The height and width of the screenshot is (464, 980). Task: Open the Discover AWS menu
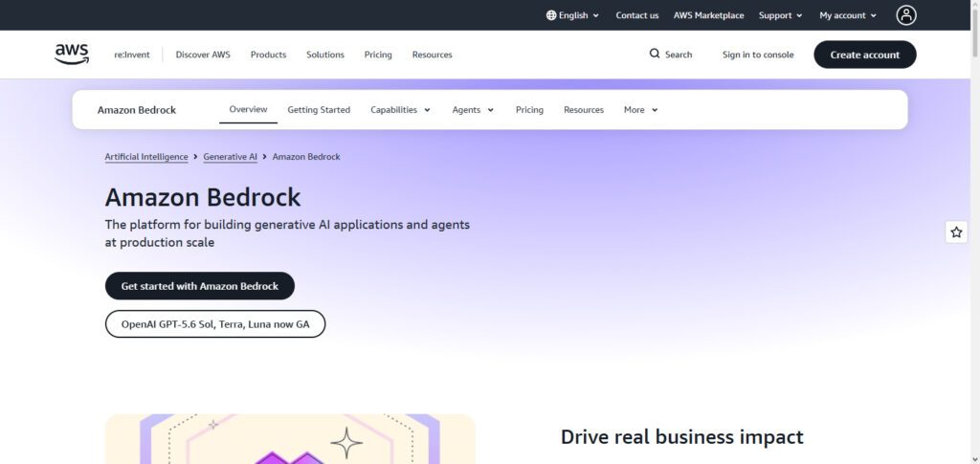(x=203, y=55)
